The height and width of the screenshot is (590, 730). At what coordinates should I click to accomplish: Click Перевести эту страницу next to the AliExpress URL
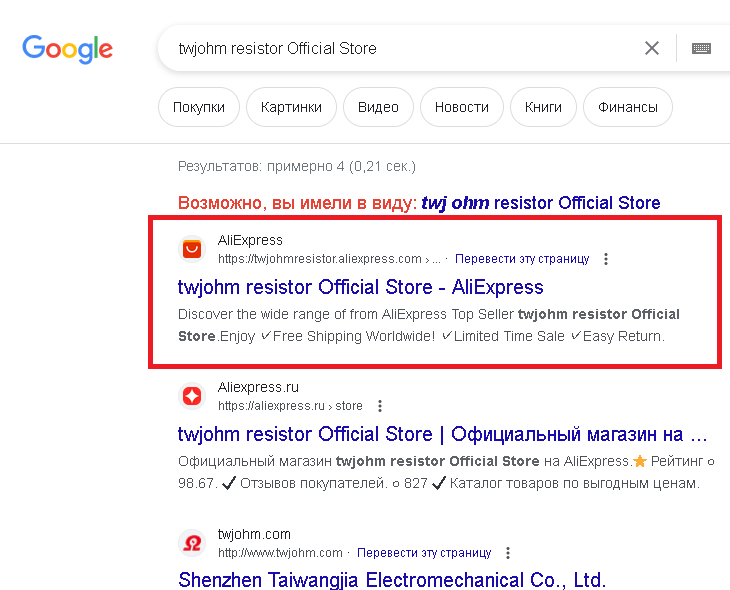(x=522, y=259)
